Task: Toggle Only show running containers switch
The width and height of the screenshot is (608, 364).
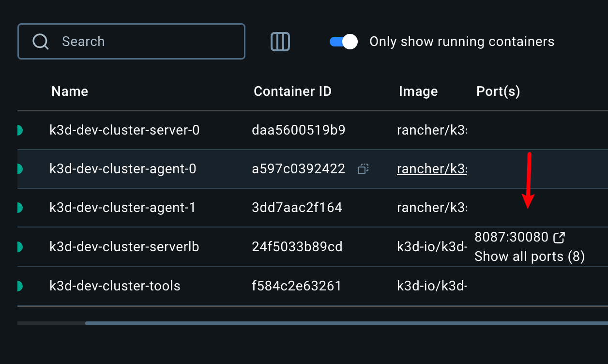Action: click(x=344, y=42)
